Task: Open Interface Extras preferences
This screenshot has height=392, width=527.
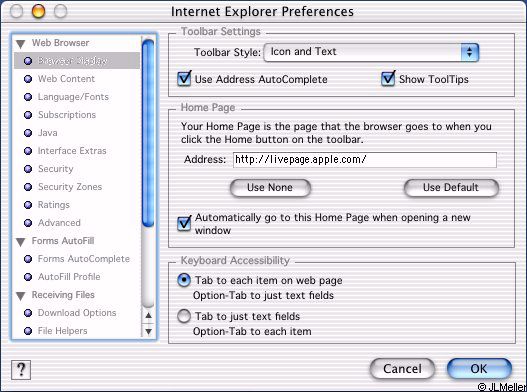Action: pos(72,151)
